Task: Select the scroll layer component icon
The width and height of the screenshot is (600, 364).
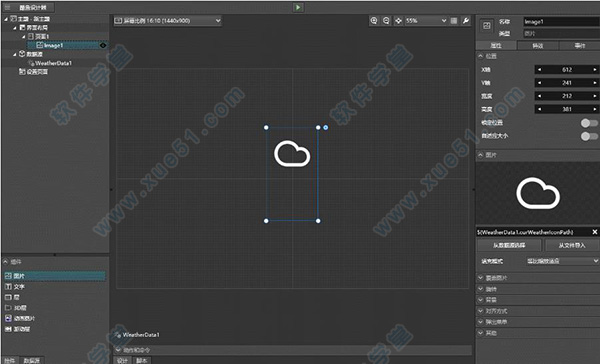Action: click(8, 329)
